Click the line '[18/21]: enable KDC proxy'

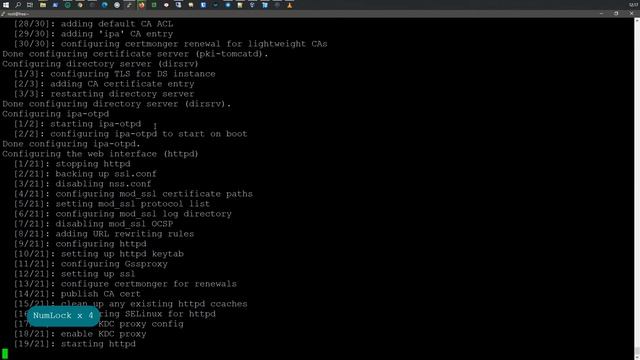click(x=80, y=334)
